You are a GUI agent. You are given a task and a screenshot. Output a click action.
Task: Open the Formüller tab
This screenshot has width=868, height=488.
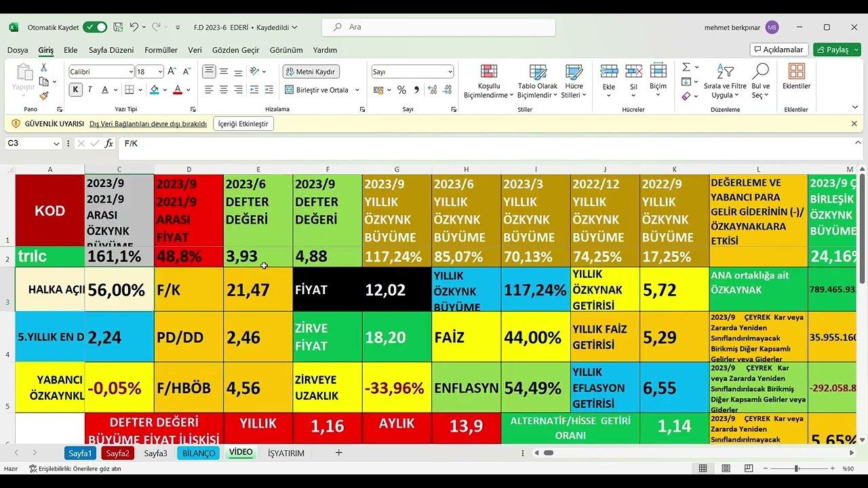pos(161,50)
